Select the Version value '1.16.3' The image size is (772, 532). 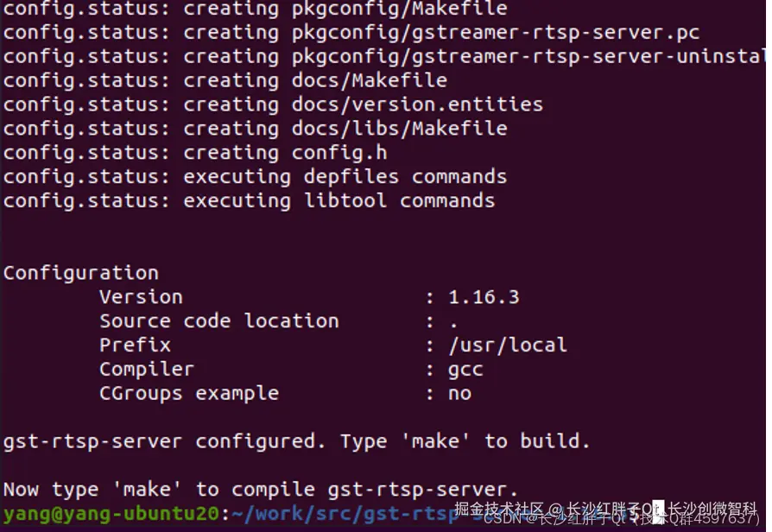pyautogui.click(x=484, y=298)
